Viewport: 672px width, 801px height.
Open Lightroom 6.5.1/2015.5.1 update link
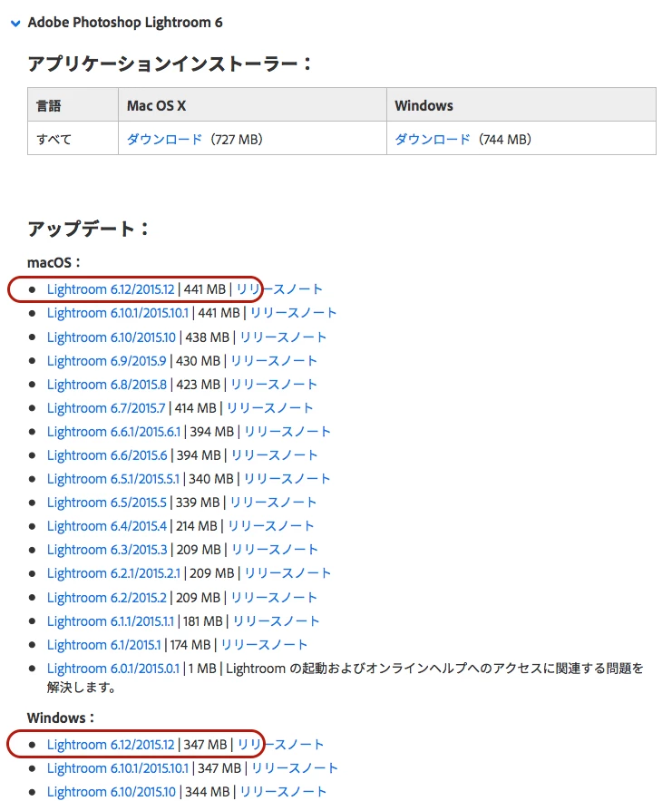point(113,479)
